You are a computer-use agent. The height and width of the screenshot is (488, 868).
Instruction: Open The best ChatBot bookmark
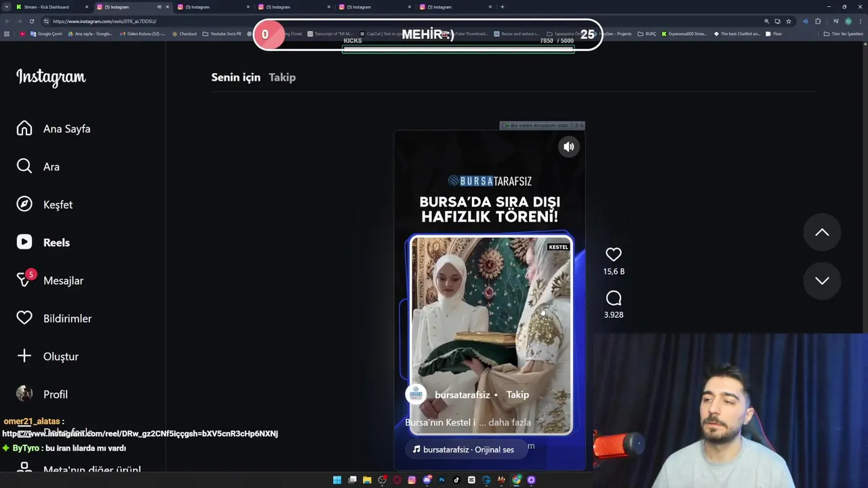point(738,34)
